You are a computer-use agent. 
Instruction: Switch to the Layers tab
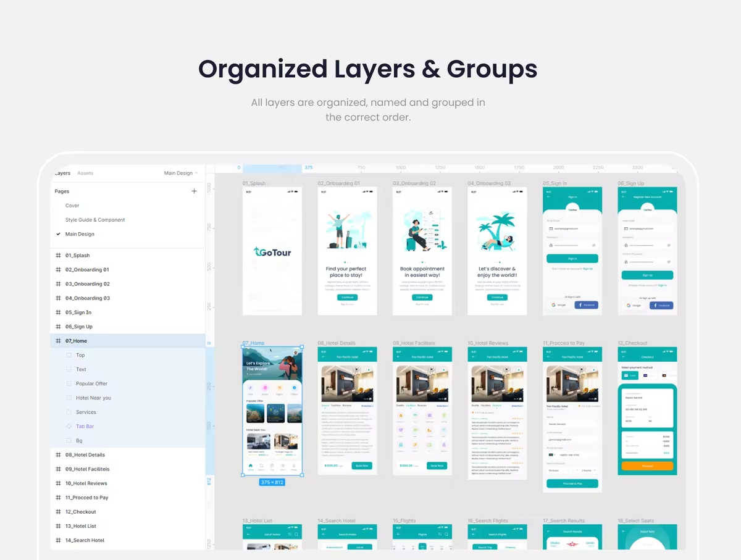tap(62, 173)
